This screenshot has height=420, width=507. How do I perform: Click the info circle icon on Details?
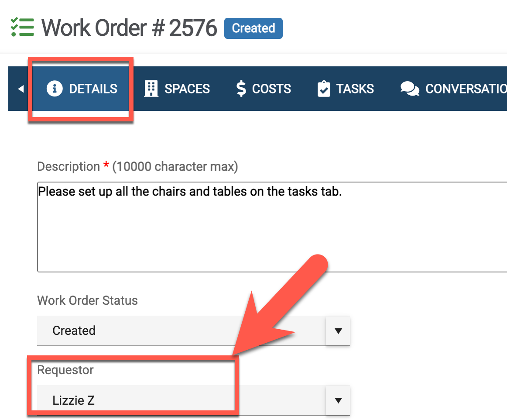(x=55, y=89)
